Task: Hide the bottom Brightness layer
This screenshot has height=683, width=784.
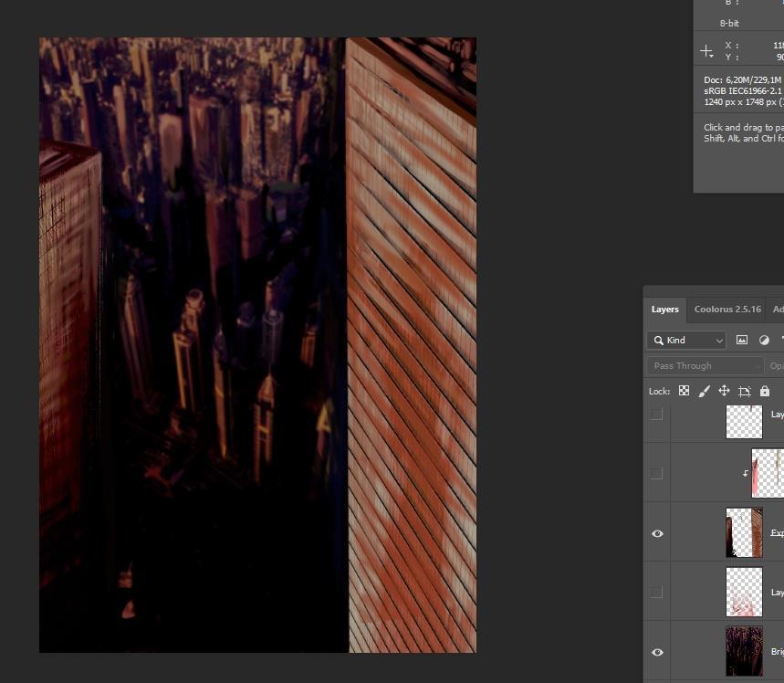Action: (x=657, y=652)
